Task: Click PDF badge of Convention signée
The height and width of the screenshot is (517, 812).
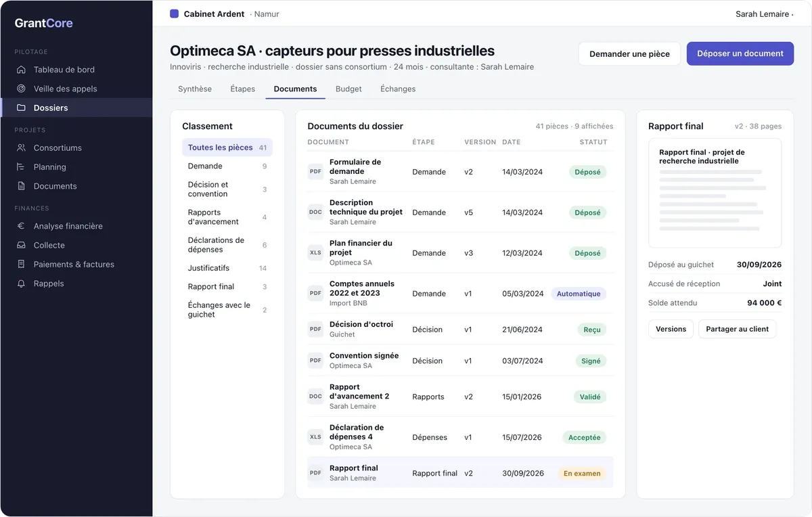Action: pos(315,361)
